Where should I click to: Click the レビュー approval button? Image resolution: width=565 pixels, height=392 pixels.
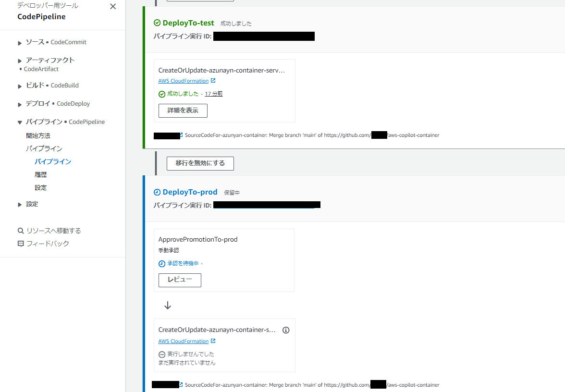180,280
